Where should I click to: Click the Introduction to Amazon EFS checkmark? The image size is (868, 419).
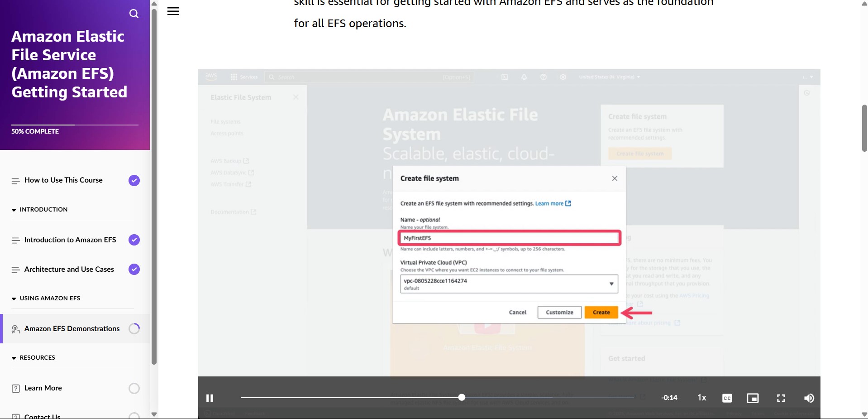(x=134, y=240)
